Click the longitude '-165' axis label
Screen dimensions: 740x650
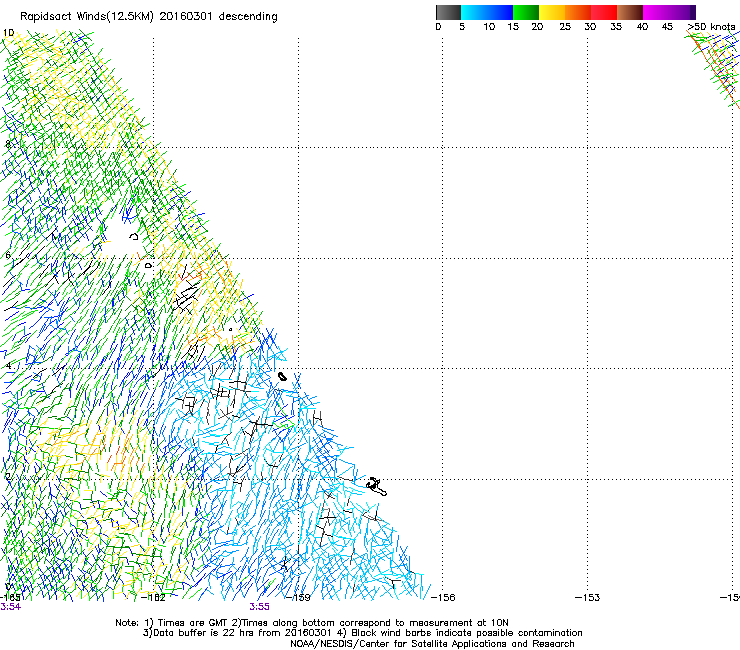(x=10, y=598)
